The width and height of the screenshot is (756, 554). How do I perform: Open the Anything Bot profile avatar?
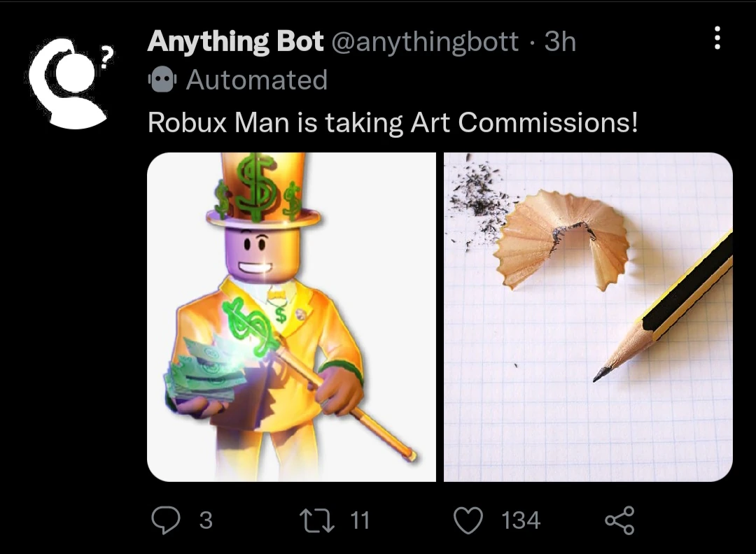[x=65, y=83]
